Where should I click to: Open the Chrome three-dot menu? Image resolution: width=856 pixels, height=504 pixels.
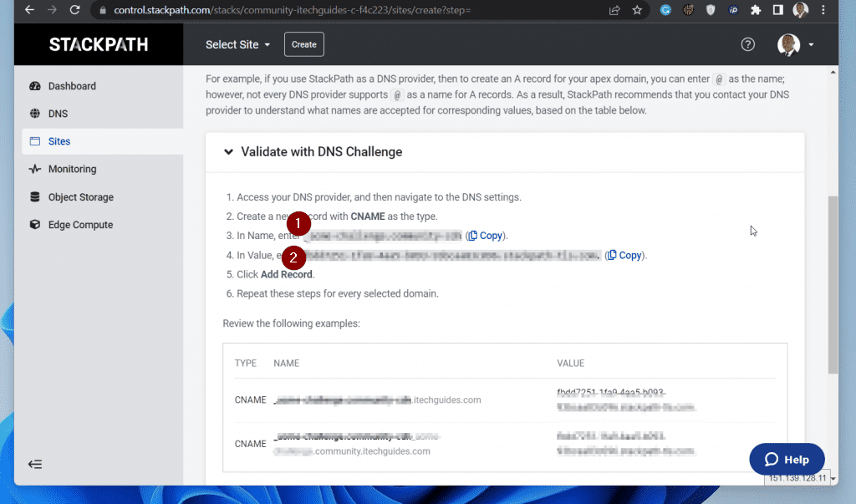(x=823, y=10)
